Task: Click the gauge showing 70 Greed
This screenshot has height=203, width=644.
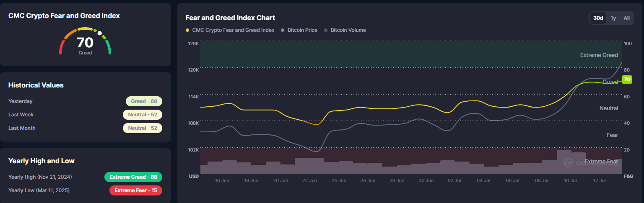Action: point(85,41)
